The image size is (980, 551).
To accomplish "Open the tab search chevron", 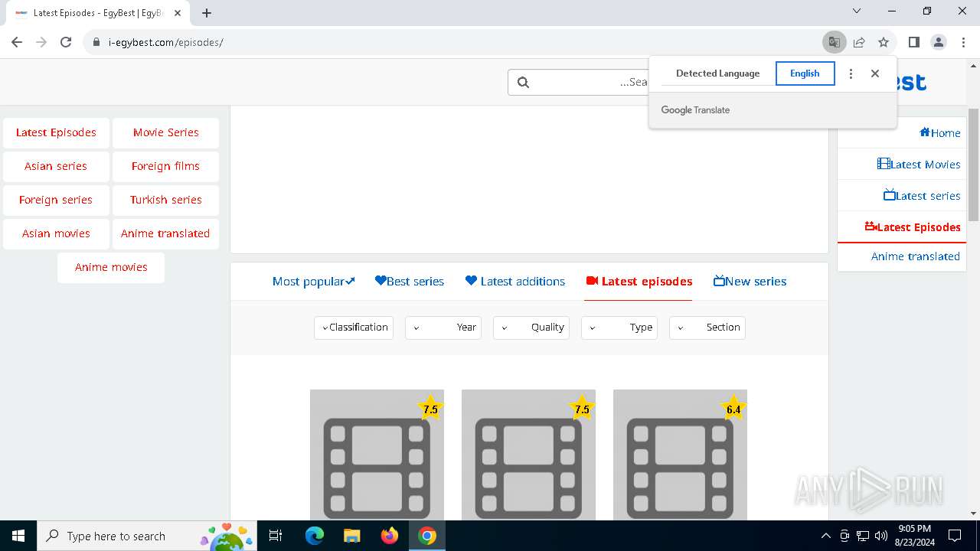I will tap(857, 11).
